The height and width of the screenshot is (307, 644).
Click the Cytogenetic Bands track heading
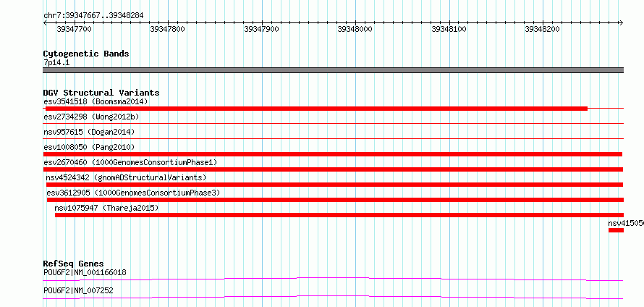[x=86, y=54]
